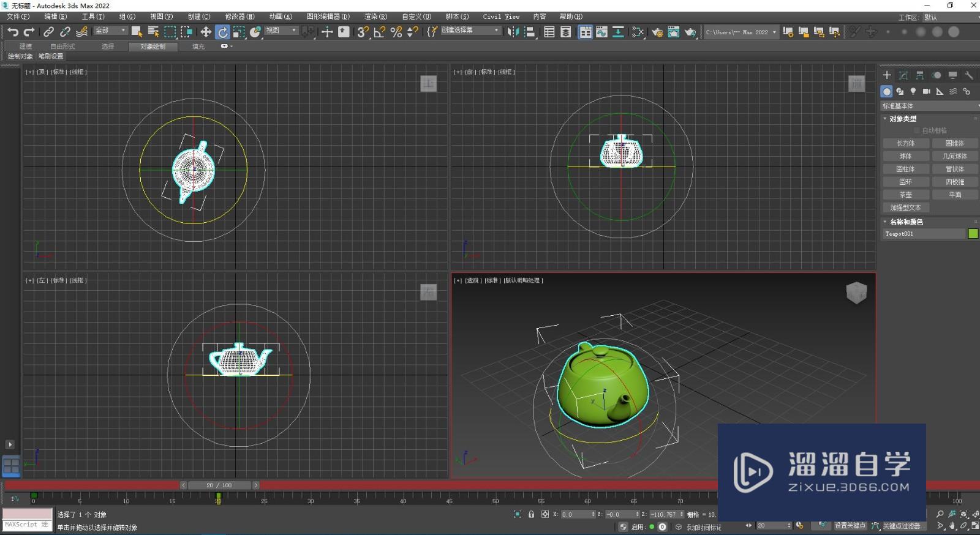Open the 标准基本体 category dropdown
This screenshot has width=980, height=535.
pyautogui.click(x=930, y=106)
